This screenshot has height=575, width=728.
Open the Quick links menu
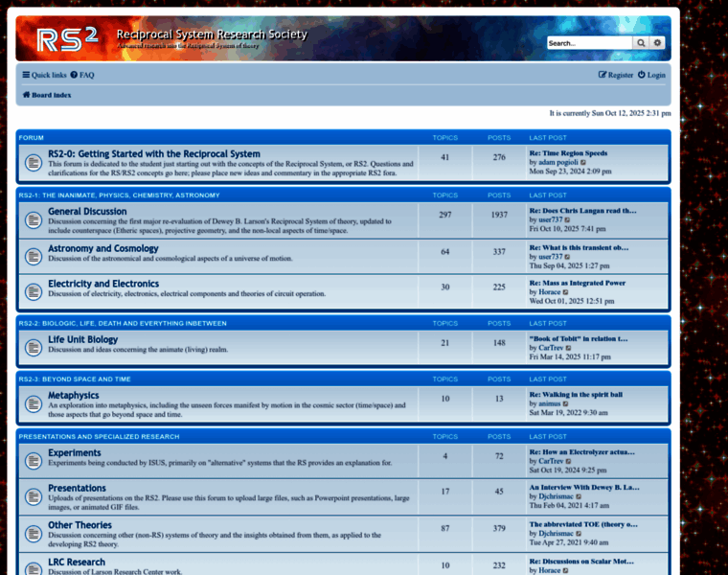click(x=45, y=75)
